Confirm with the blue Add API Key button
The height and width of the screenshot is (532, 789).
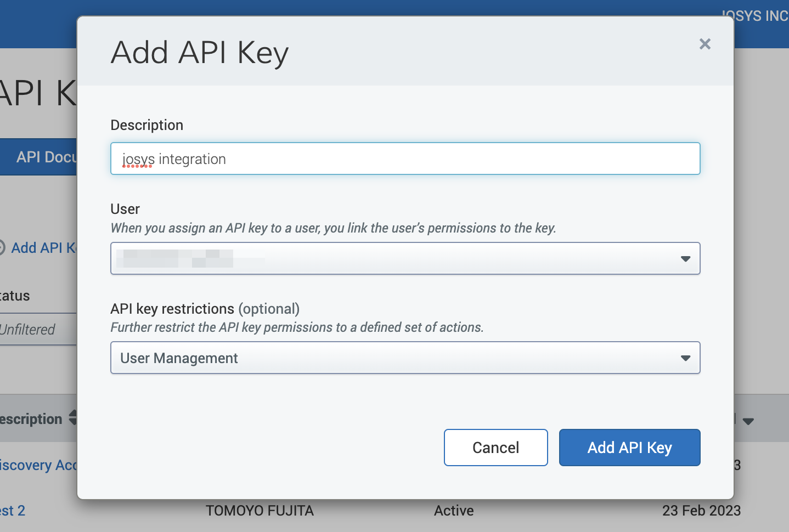pyautogui.click(x=629, y=448)
